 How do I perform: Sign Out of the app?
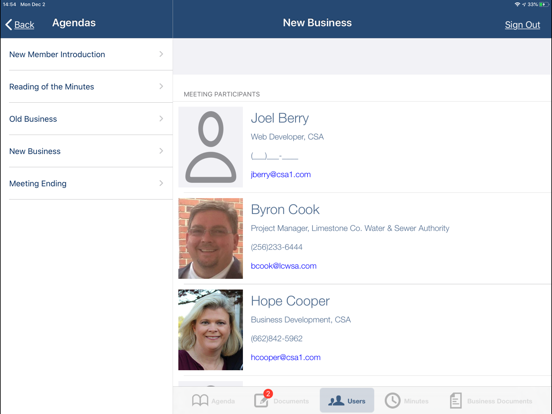pyautogui.click(x=522, y=25)
